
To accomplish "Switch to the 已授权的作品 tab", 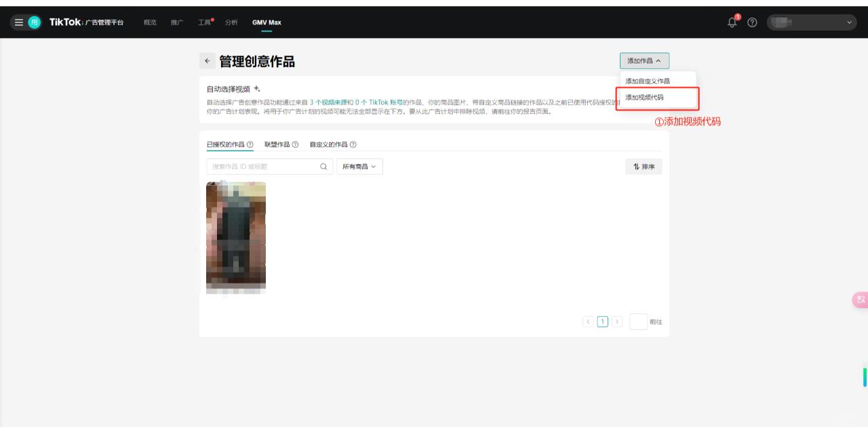I will coord(225,144).
